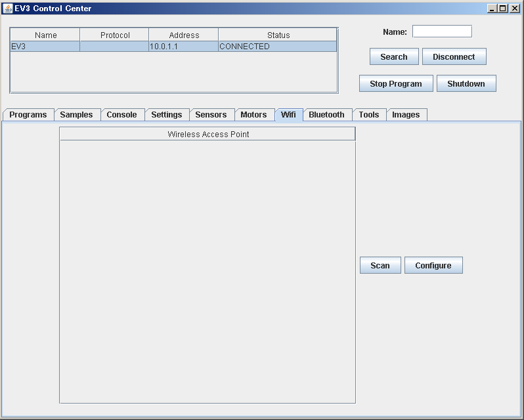Click the Wireless Access Point header
Screen dimensions: 524x420
coord(207,134)
